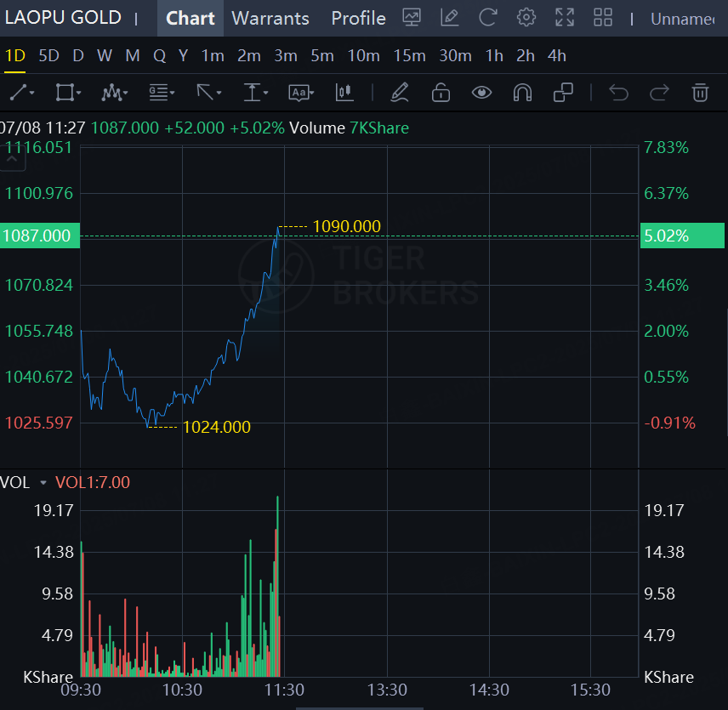Viewport: 728px width, 710px height.
Task: Expand the measure tool dropdown arrow
Action: [265, 93]
